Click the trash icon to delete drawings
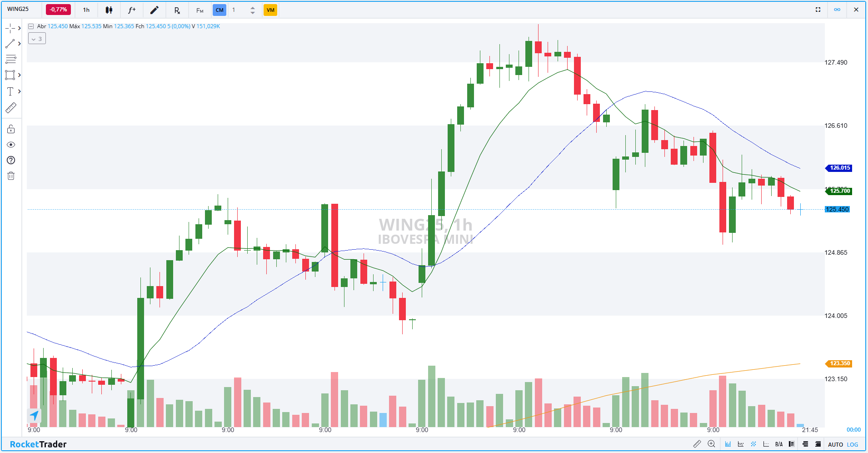 tap(11, 176)
